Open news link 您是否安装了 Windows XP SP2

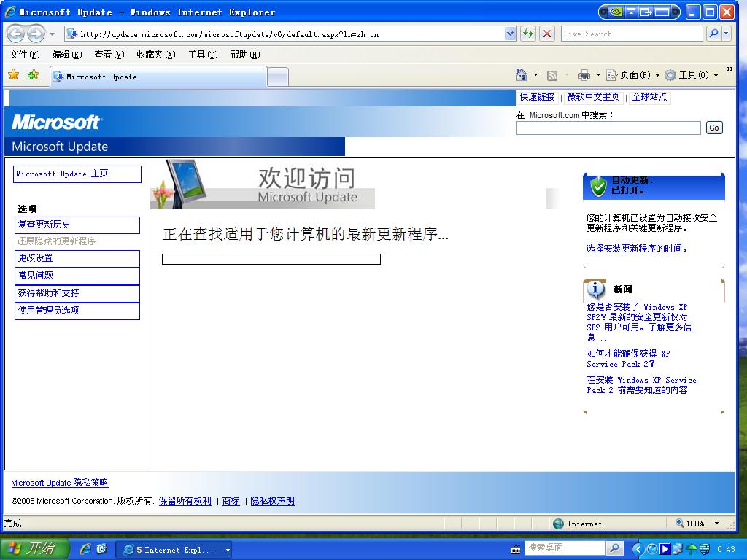click(x=639, y=322)
